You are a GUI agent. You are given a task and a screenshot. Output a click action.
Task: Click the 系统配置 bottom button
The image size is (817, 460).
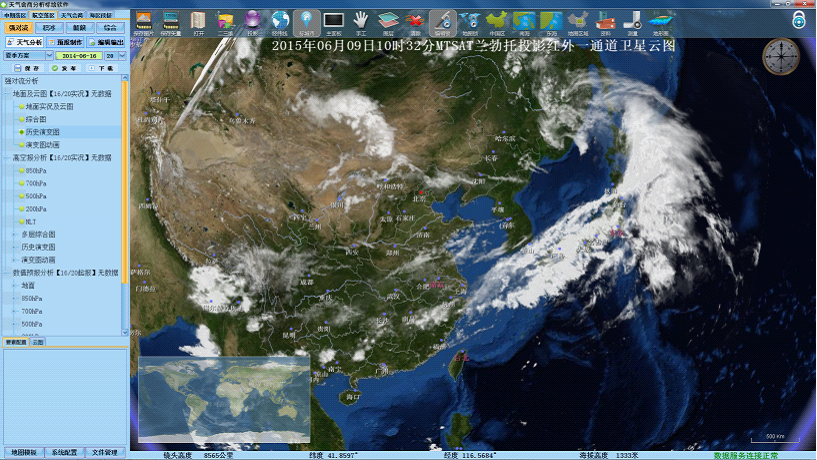click(x=65, y=452)
